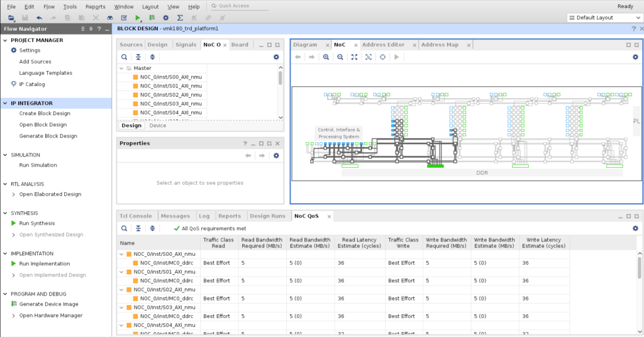The image size is (644, 337).
Task: Zoom out in the NoC diagram toolbar
Action: tap(340, 57)
